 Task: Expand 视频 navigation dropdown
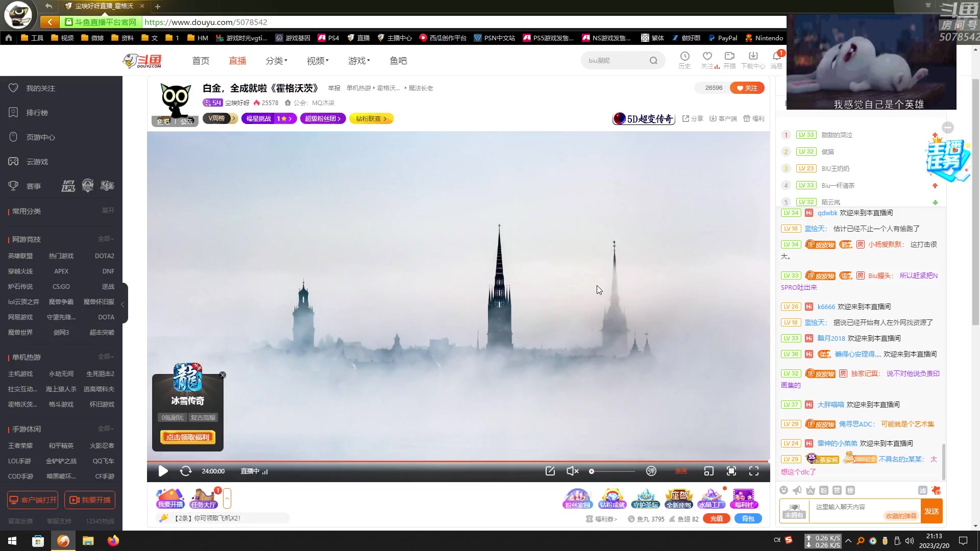click(317, 61)
